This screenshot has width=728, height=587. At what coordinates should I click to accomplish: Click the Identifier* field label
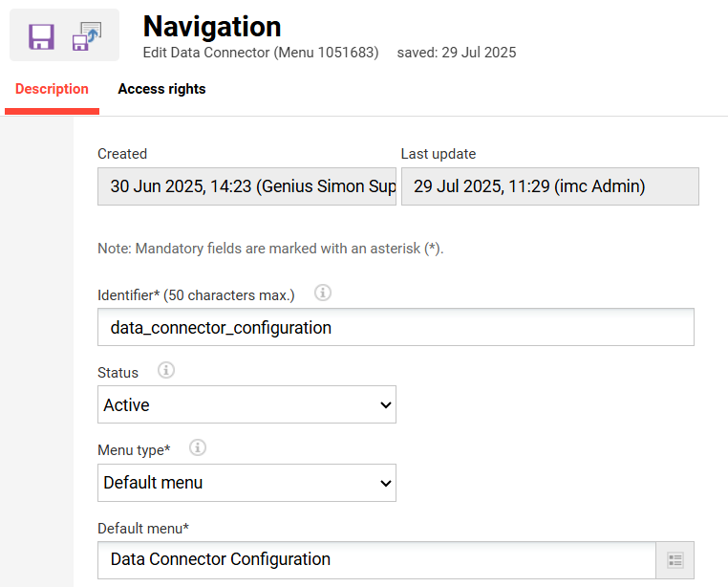pyautogui.click(x=196, y=293)
